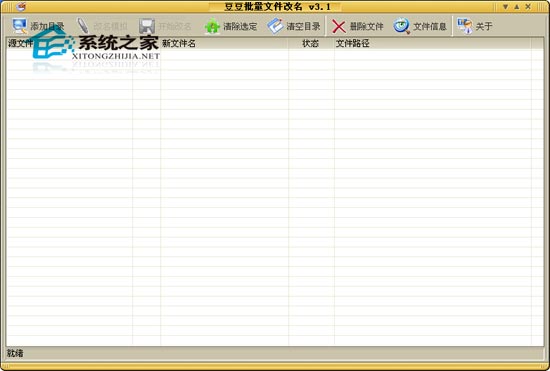Open the 关于 about dialog
Image resolution: width=550 pixels, height=371 pixels.
pos(475,26)
